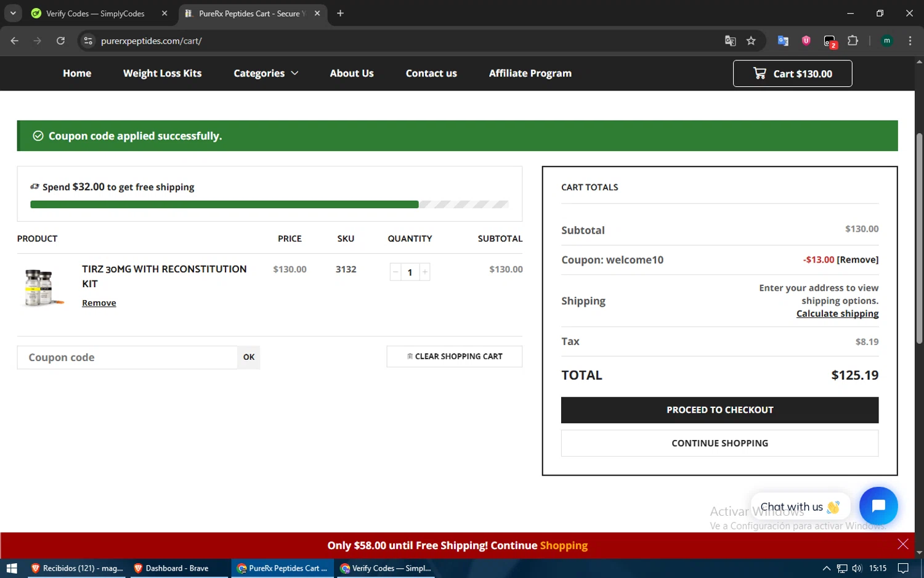
Task: Open the tab search dropdown arrow
Action: 13,13
